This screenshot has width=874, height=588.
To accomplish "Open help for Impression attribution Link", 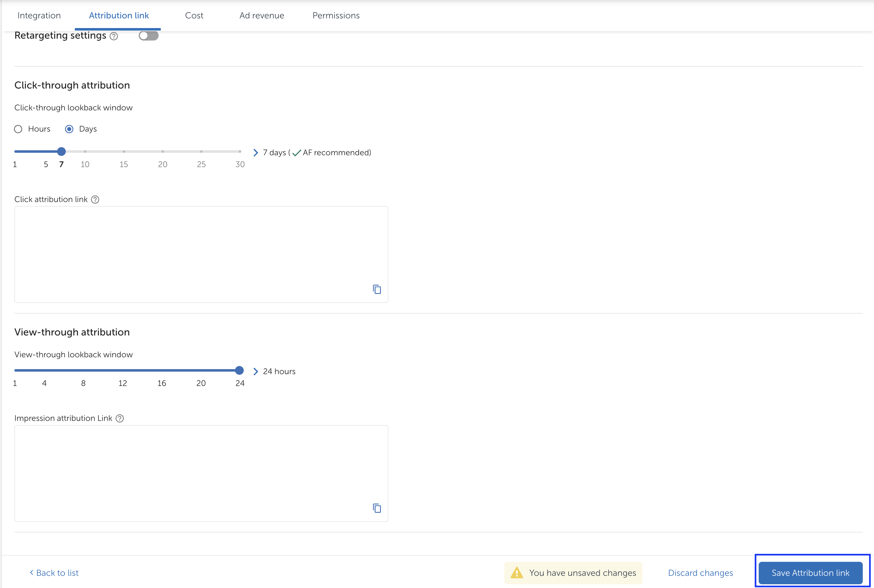I will [120, 418].
